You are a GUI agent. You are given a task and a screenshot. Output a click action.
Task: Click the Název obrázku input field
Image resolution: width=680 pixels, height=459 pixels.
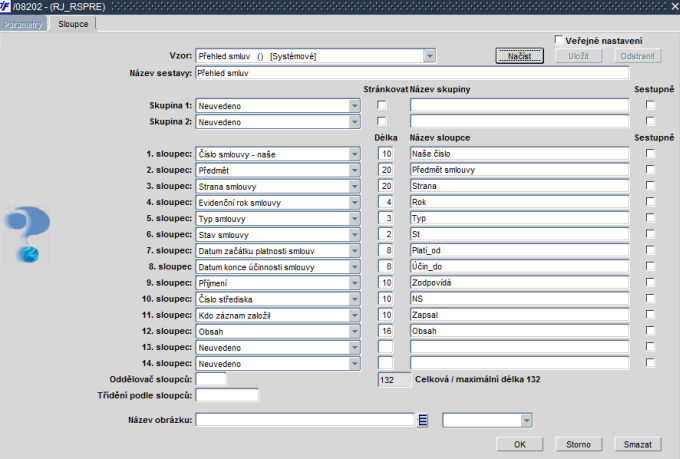(305, 420)
